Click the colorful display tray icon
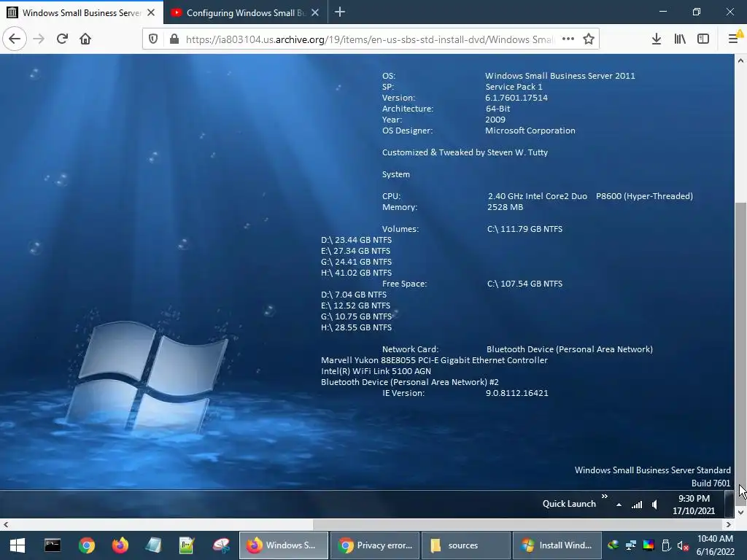 649,545
